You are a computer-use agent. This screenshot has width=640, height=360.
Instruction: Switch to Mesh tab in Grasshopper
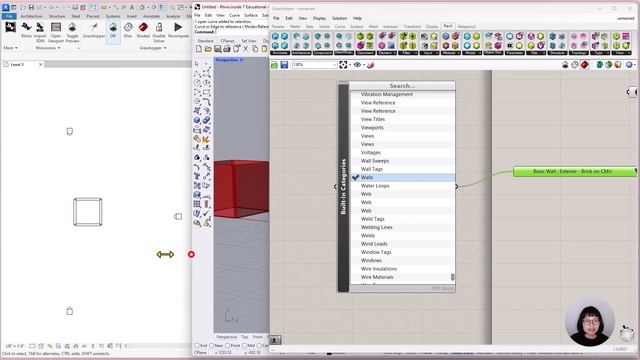373,27
